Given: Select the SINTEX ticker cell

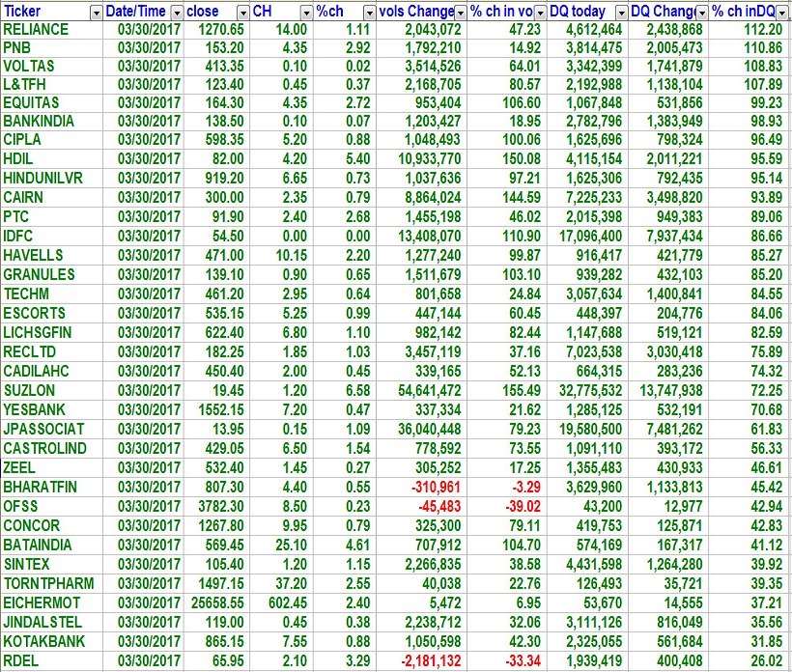Looking at the screenshot, I should (x=51, y=564).
